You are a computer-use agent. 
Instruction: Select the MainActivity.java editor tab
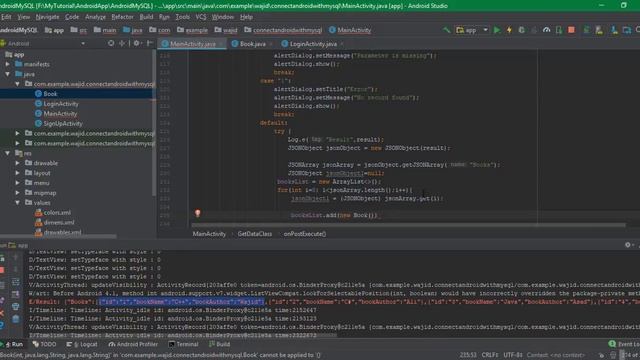point(193,44)
